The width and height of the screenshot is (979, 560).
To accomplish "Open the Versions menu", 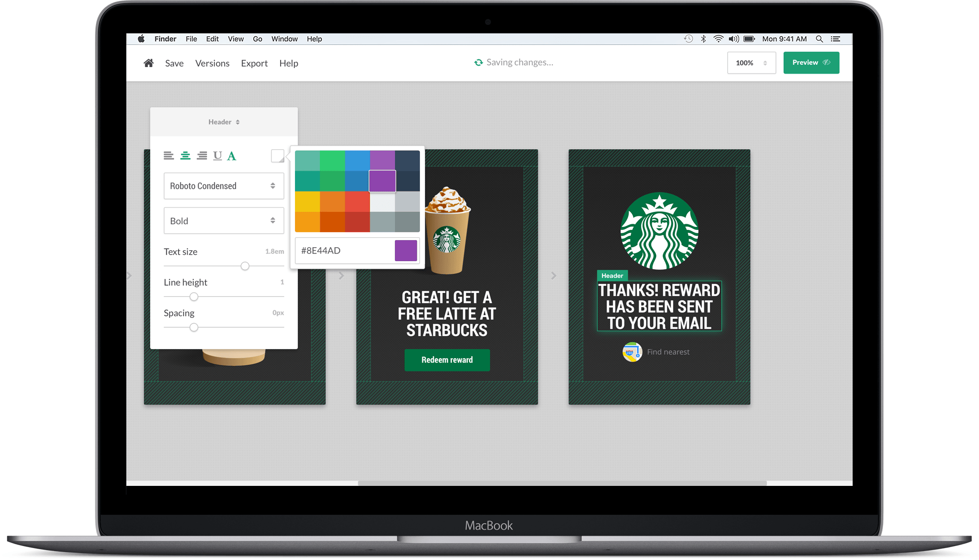I will click(x=212, y=63).
